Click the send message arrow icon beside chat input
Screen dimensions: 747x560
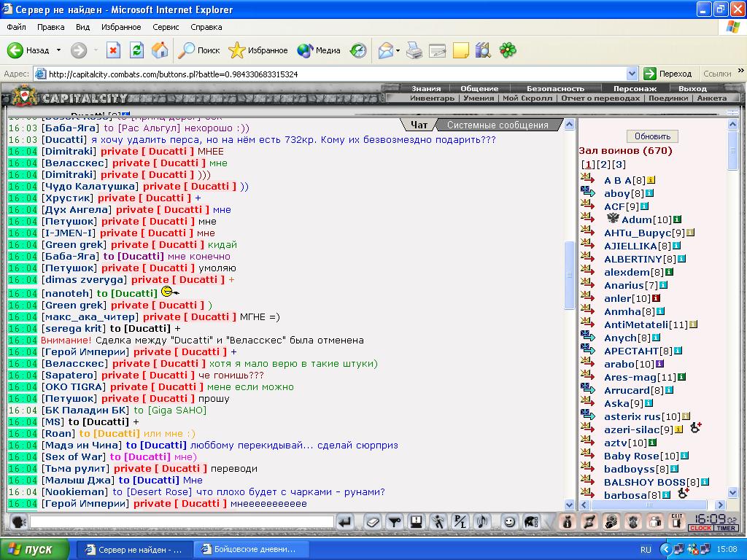pos(345,522)
